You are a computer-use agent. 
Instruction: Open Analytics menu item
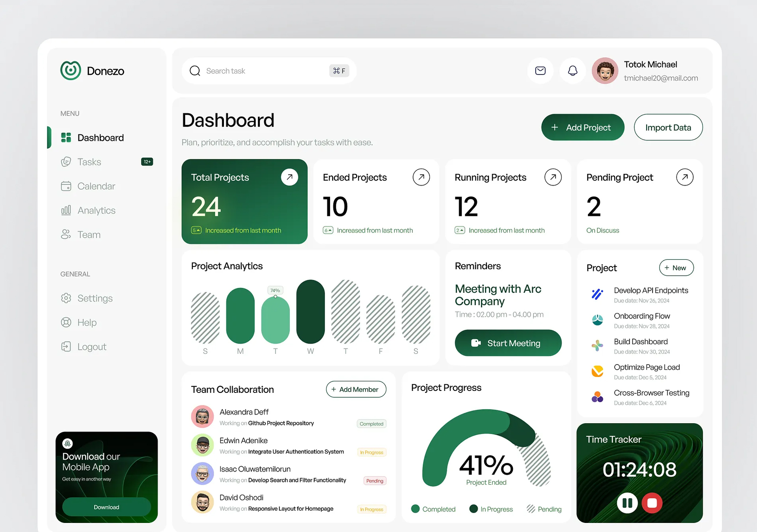point(96,210)
